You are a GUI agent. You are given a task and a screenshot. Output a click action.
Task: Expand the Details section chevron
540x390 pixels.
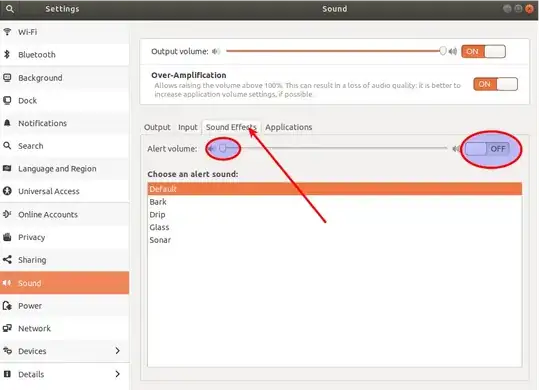117,374
